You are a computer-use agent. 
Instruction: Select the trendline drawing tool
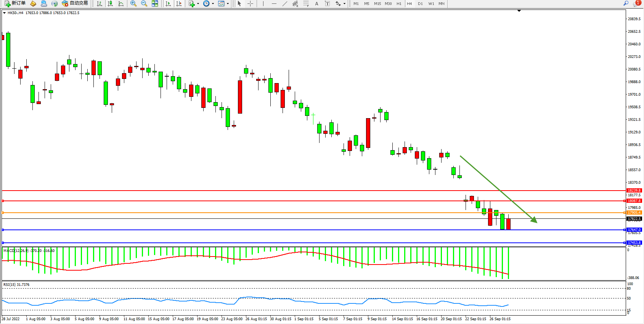[x=284, y=3]
